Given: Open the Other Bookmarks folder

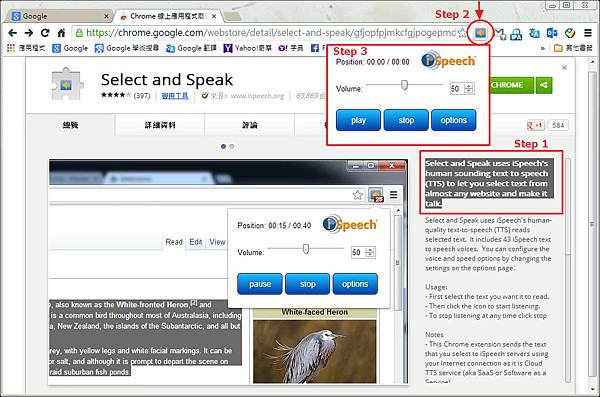Looking at the screenshot, I should 573,48.
